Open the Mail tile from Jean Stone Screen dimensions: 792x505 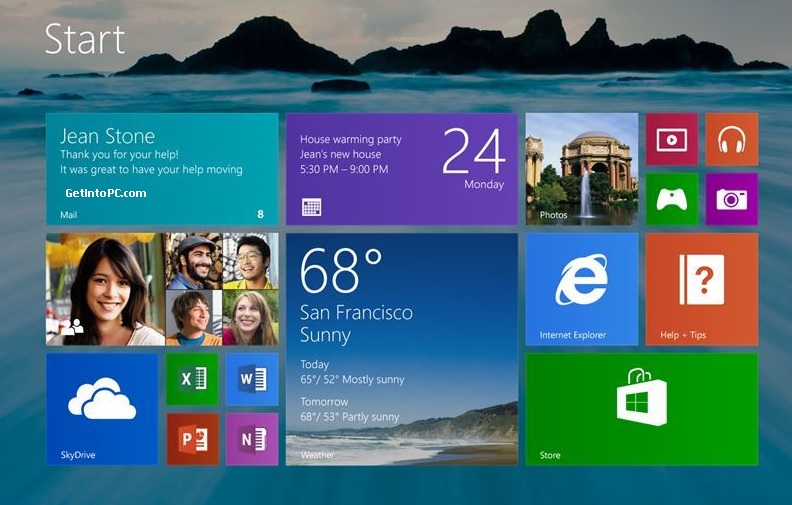pyautogui.click(x=161, y=168)
